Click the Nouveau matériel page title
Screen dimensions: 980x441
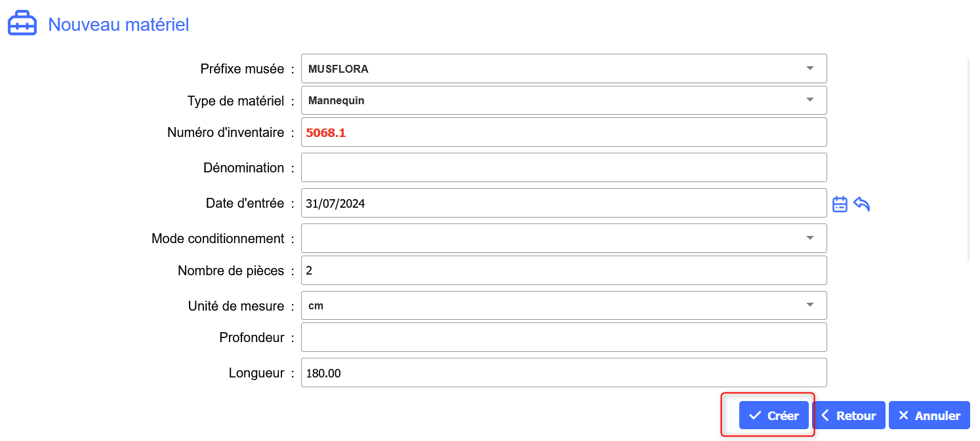coord(119,24)
